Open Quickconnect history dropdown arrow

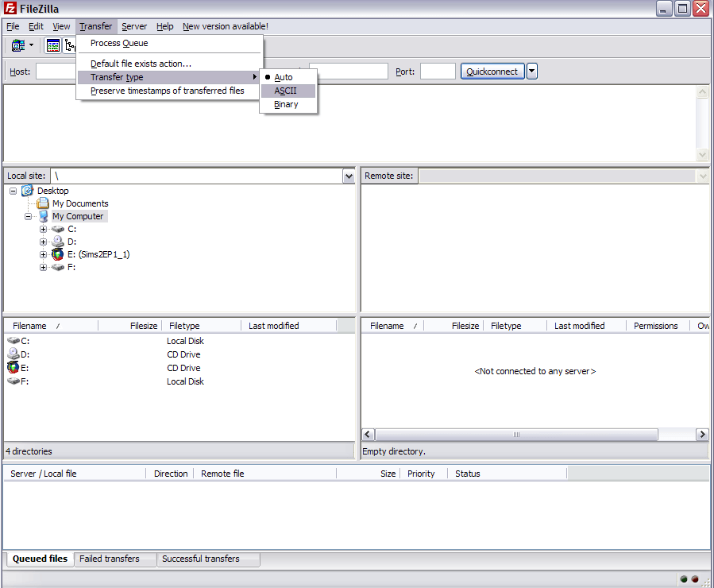coord(532,71)
